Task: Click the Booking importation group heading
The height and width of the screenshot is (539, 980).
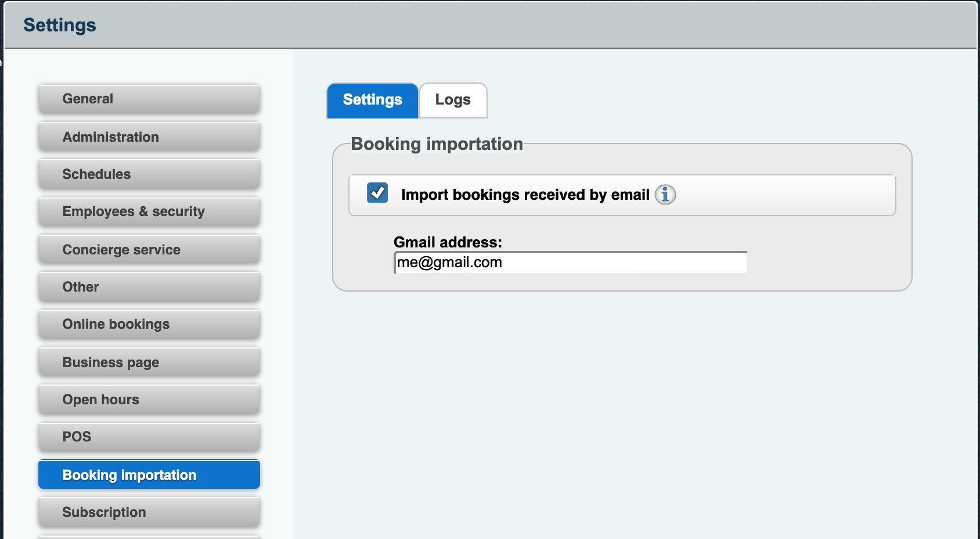Action: [x=437, y=144]
